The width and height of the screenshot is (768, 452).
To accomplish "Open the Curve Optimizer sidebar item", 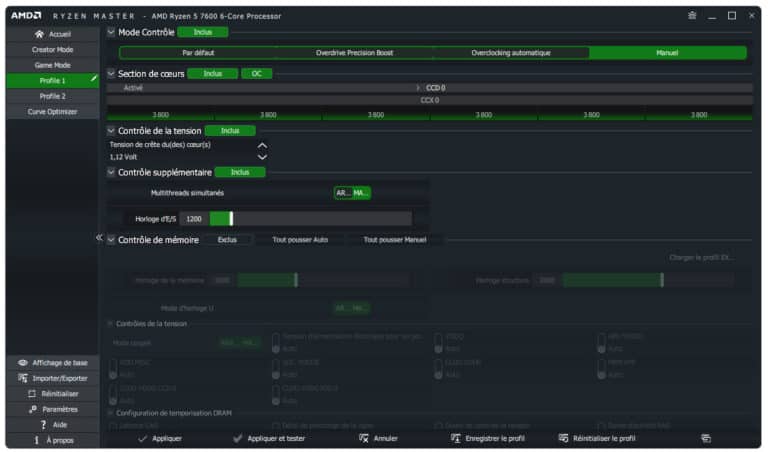I will point(52,112).
